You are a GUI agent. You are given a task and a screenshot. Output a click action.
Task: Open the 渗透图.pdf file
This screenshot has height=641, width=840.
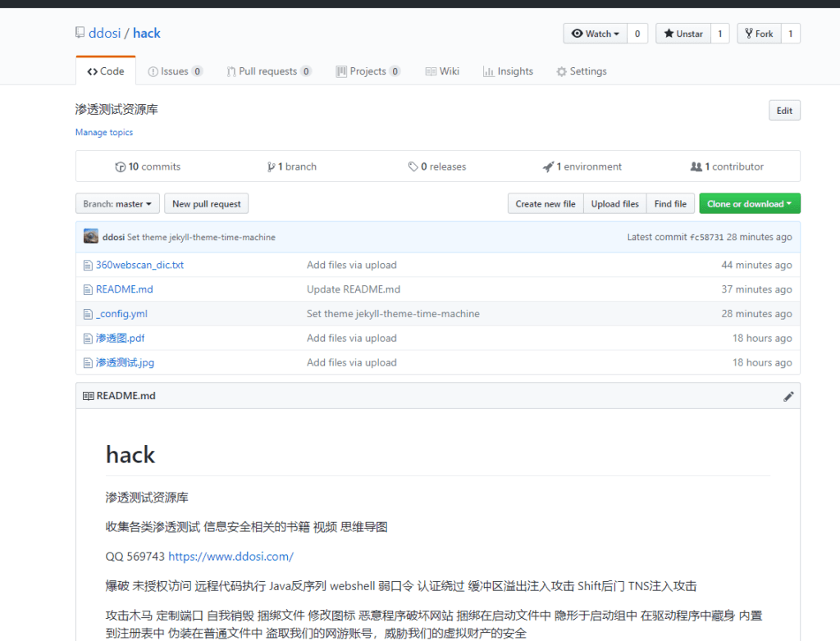pos(120,339)
